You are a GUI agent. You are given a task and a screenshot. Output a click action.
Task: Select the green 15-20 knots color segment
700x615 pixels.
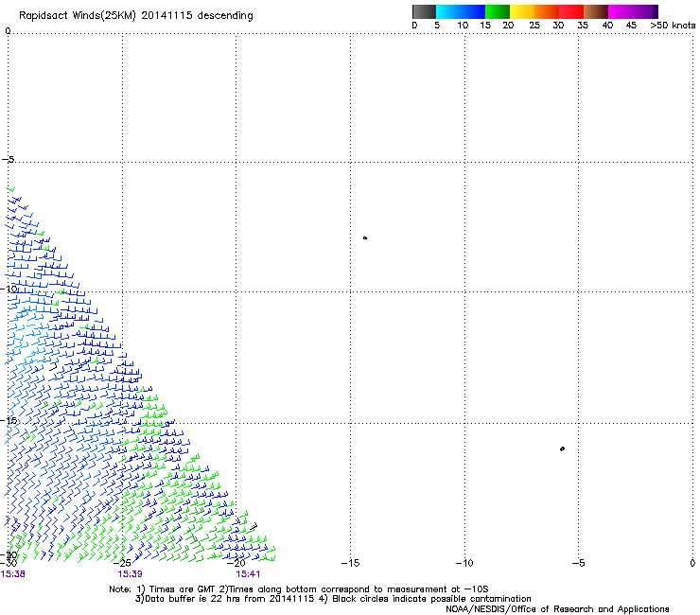498,11
